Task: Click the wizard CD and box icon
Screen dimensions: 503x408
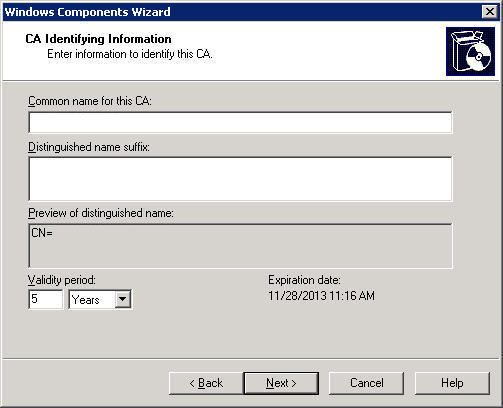Action: [470, 51]
